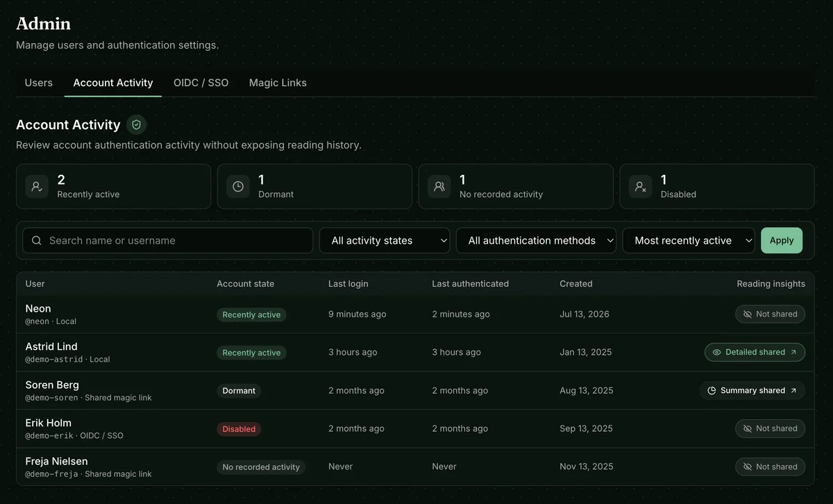833x504 pixels.
Task: Click the Reading insights column header
Action: point(771,283)
